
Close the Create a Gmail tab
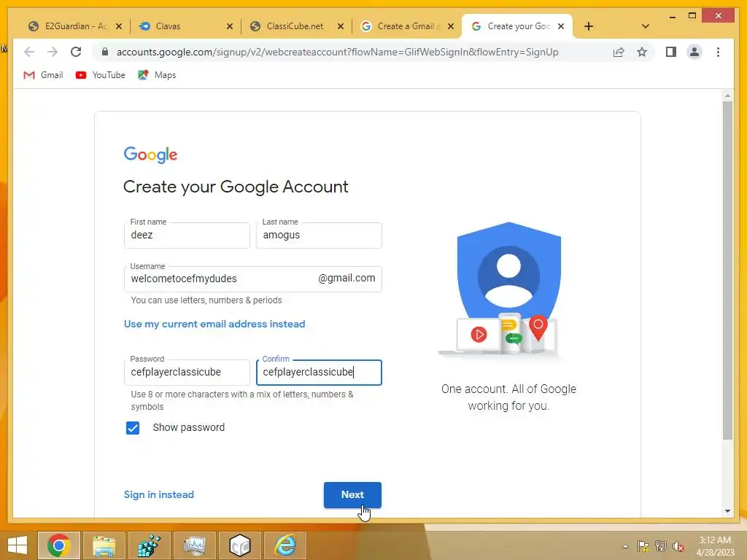(451, 26)
